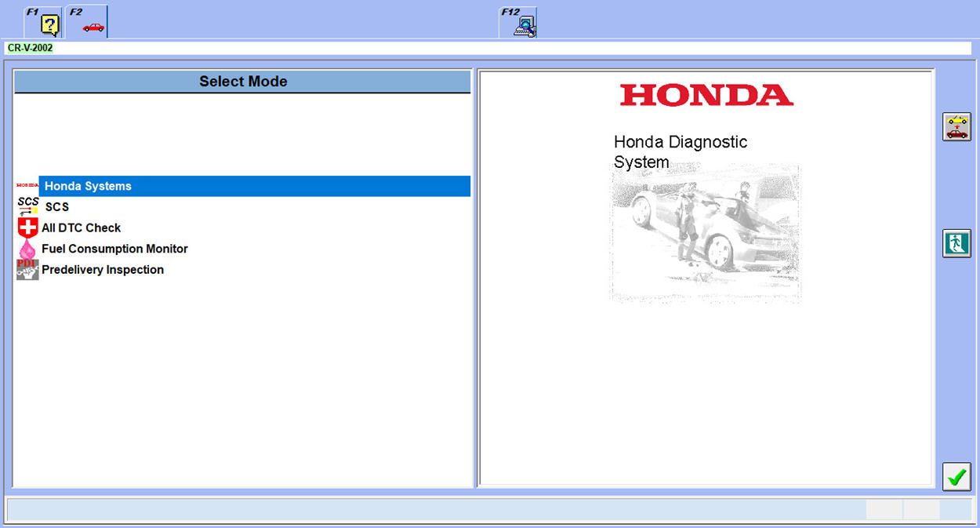This screenshot has height=528, width=980.
Task: Select the Honda Systems mode
Action: pos(255,186)
